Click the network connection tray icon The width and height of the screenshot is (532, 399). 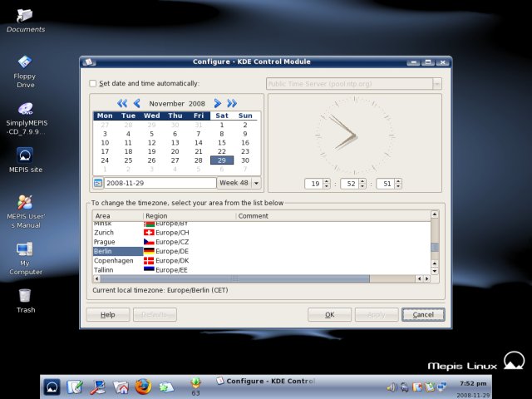point(441,387)
